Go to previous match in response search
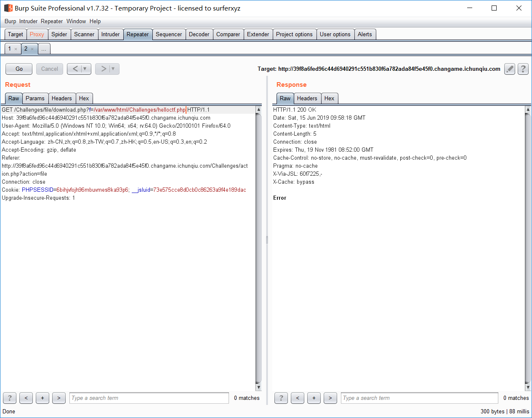Image resolution: width=532 pixels, height=418 pixels. 298,398
